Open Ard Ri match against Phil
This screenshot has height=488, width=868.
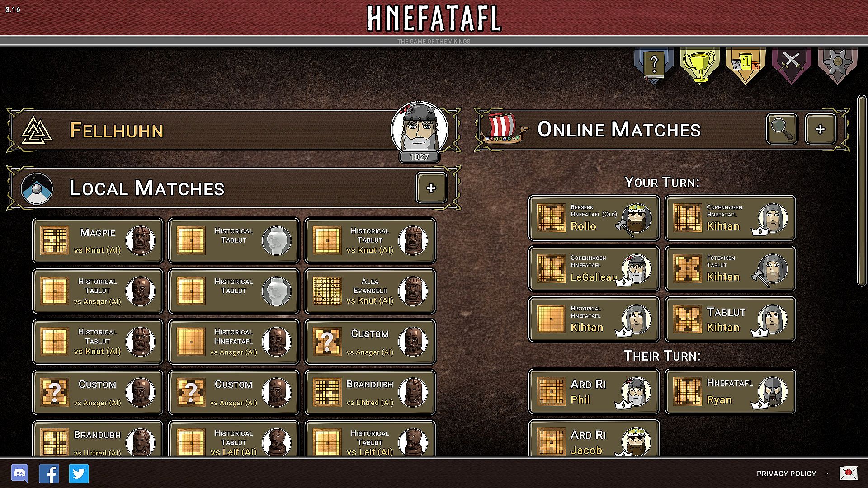click(x=594, y=391)
